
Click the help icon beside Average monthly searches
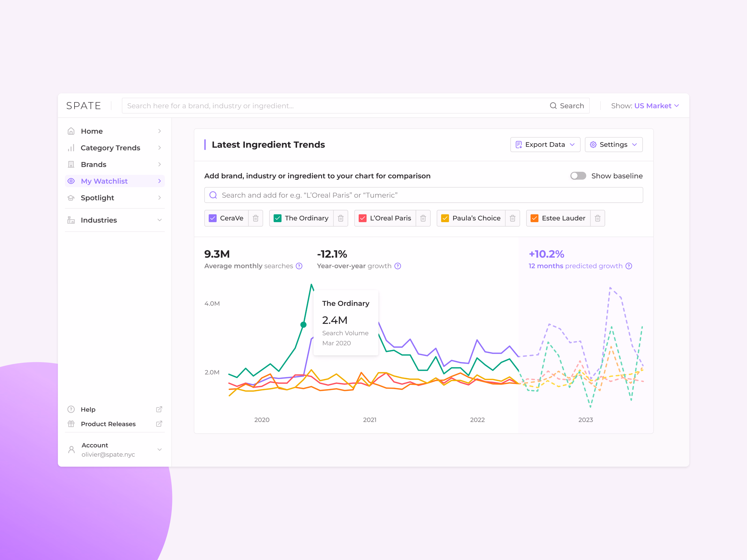[x=299, y=266]
